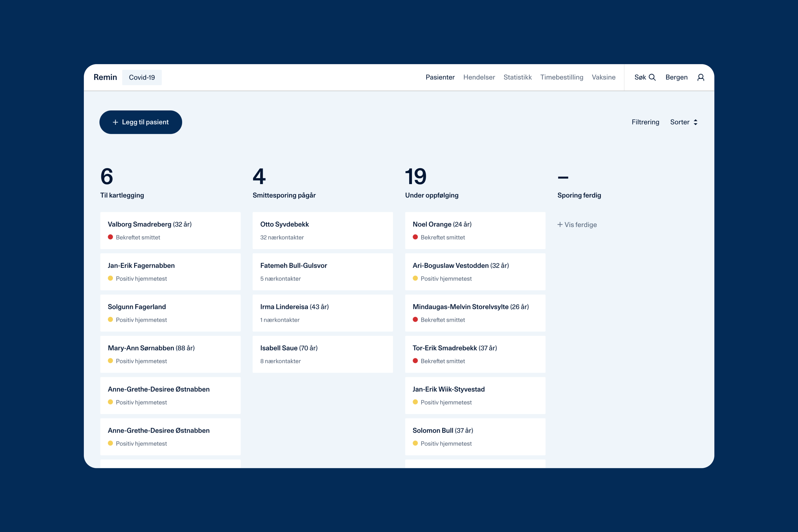The height and width of the screenshot is (532, 798).
Task: Click plus icon in Legg til pasient
Action: tap(115, 122)
